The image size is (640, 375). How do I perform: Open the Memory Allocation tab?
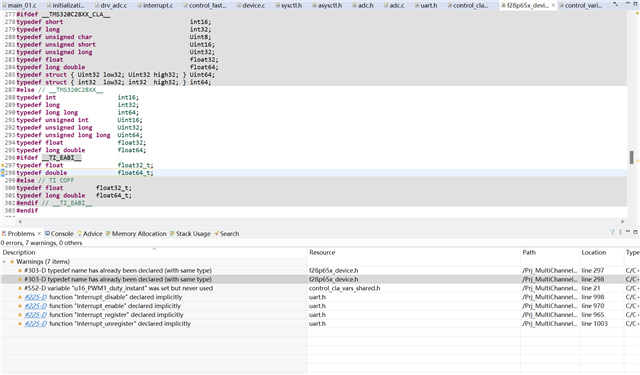(136, 234)
